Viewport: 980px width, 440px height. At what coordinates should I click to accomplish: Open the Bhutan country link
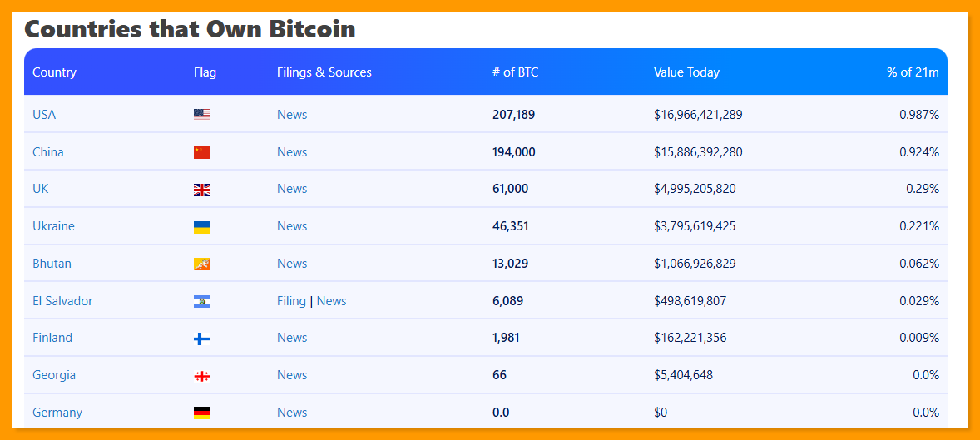[52, 264]
